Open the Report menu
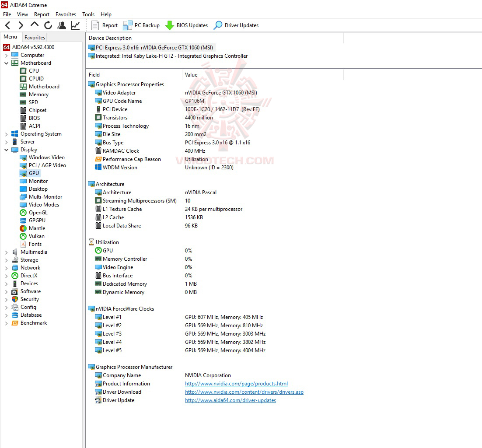 [42, 14]
